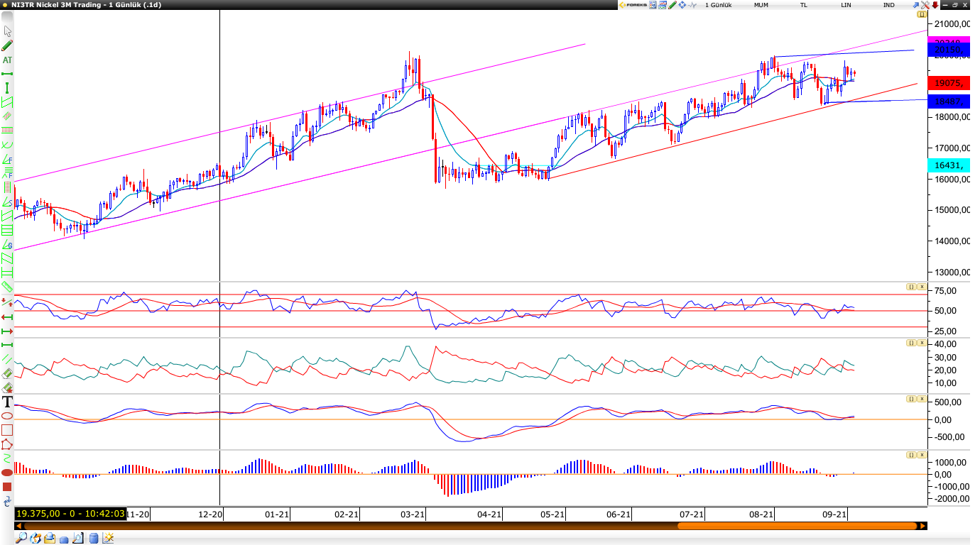Select the right-pointing red arrow line tool
This screenshot has width=980, height=545.
(8, 331)
